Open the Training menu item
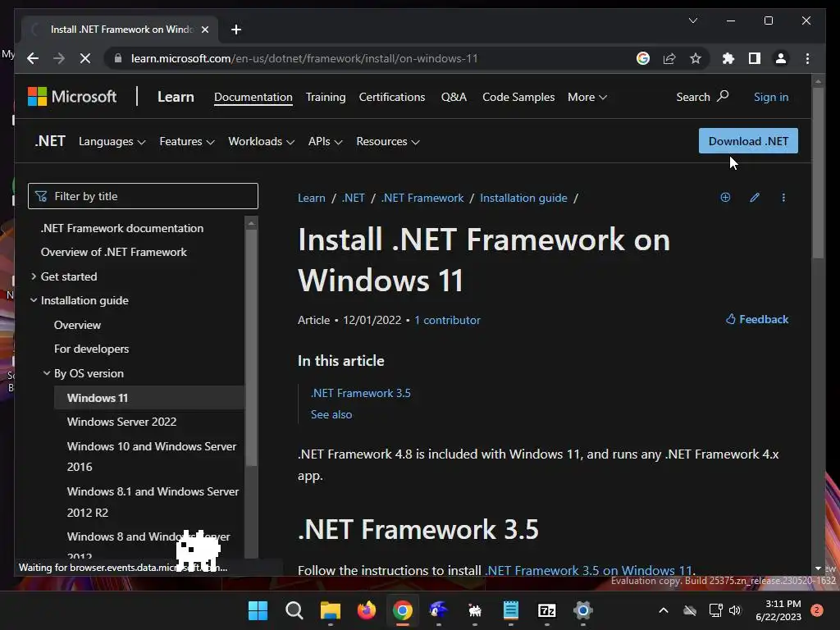 click(x=326, y=97)
